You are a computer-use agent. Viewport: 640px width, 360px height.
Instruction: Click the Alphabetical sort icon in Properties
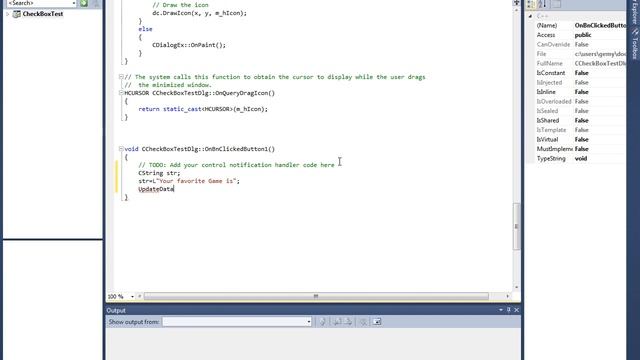coord(542,4)
